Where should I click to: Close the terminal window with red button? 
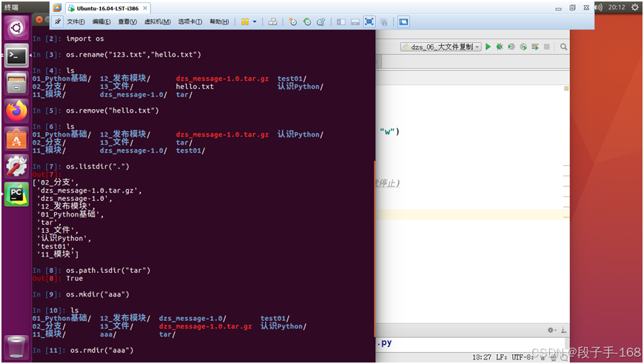[x=39, y=19]
